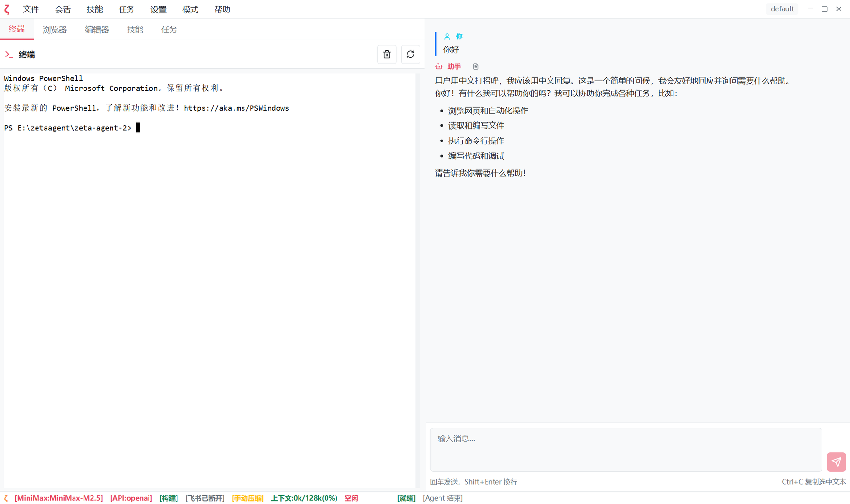Clear the terminal using the trash icon
850x504 pixels.
(387, 54)
